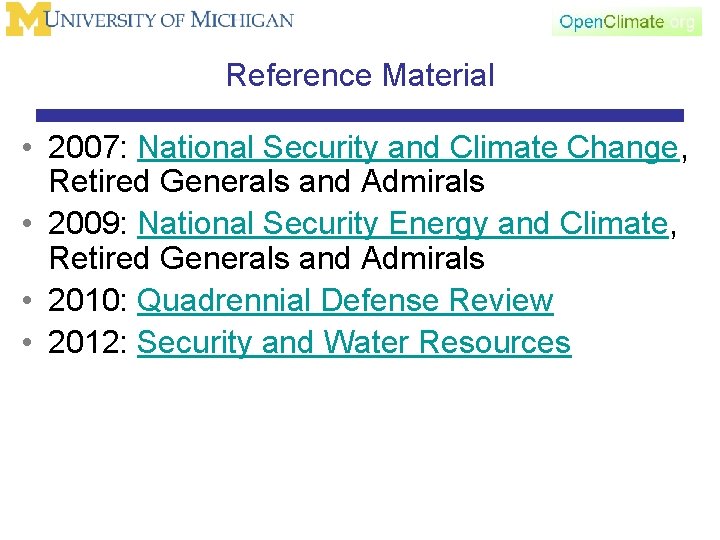Click the bullet point beside 2010
The image size is (720, 540).
click(x=27, y=300)
